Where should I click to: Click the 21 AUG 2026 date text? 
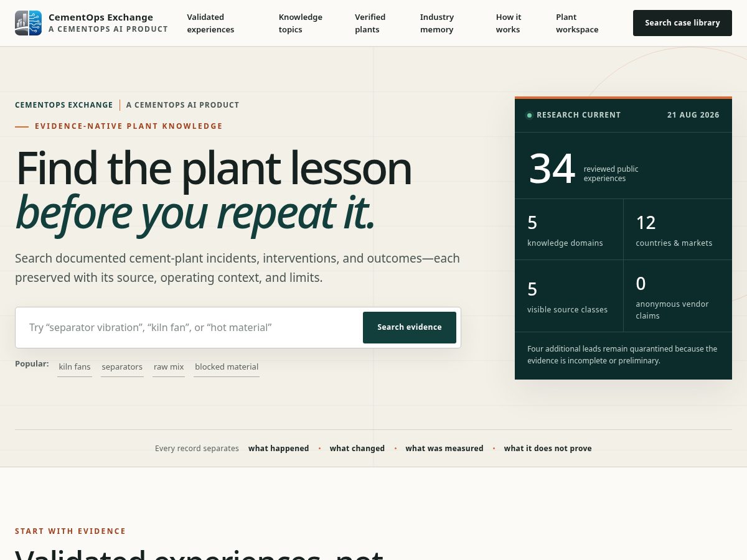(x=693, y=115)
